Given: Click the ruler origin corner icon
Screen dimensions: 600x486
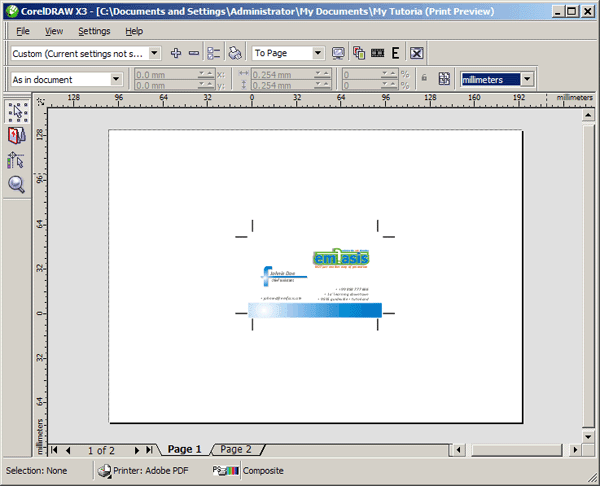Looking at the screenshot, I should (41, 101).
